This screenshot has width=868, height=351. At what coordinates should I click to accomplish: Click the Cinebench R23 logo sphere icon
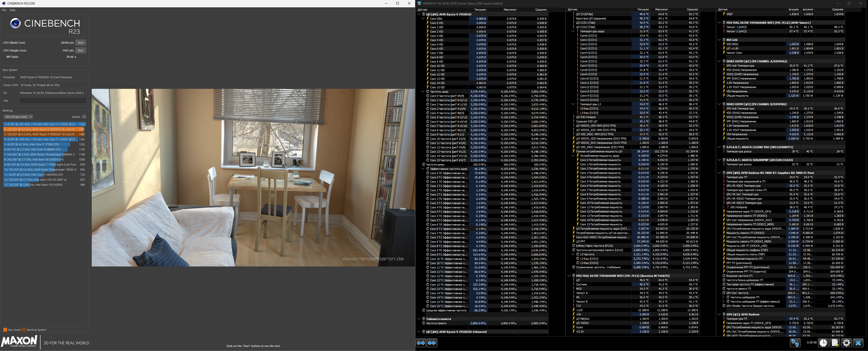pos(15,23)
